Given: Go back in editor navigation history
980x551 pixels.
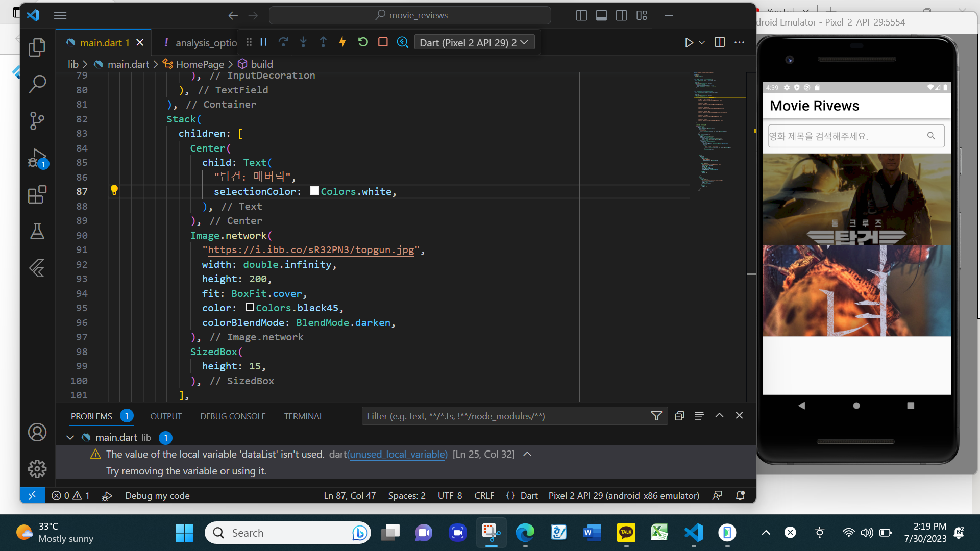Looking at the screenshot, I should coord(233,15).
